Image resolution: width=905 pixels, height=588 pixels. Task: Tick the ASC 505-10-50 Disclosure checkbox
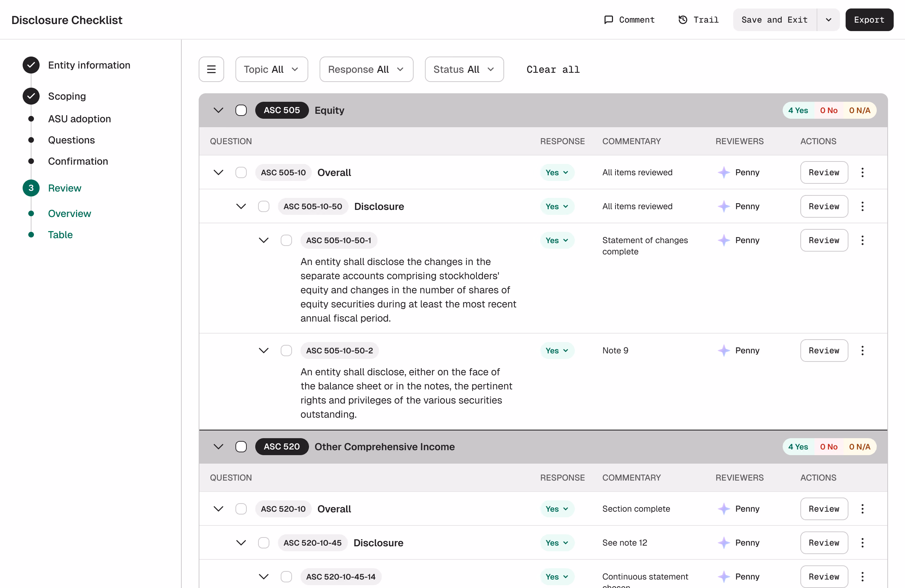click(x=263, y=206)
